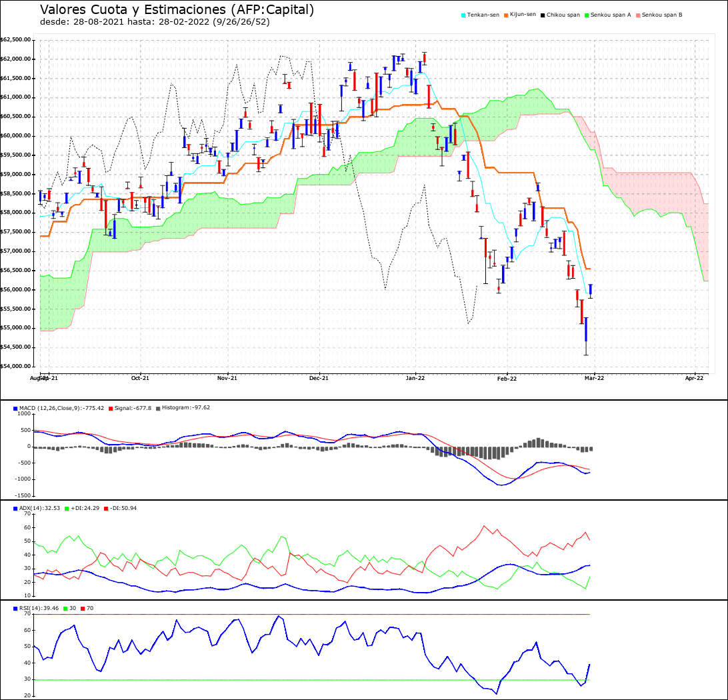Click the Tenkan-sen cyan legend swatch

pos(463,15)
